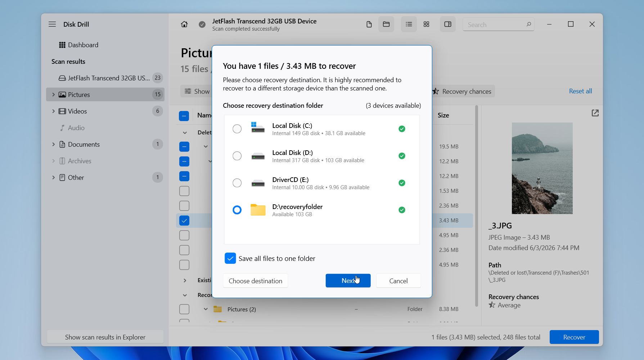Click the file list vertical scrollbar
Image resolution: width=644 pixels, height=360 pixels.
click(x=476, y=205)
